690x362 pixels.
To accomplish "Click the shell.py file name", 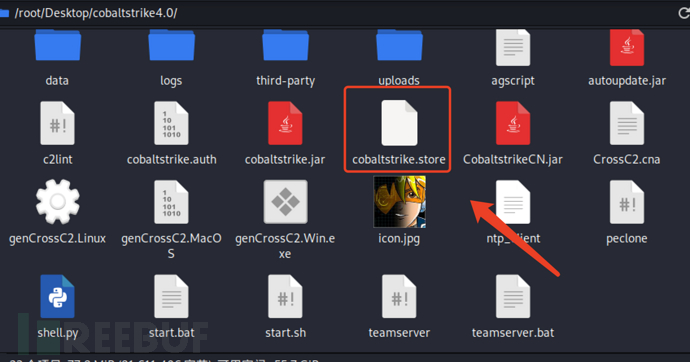I will (58, 333).
